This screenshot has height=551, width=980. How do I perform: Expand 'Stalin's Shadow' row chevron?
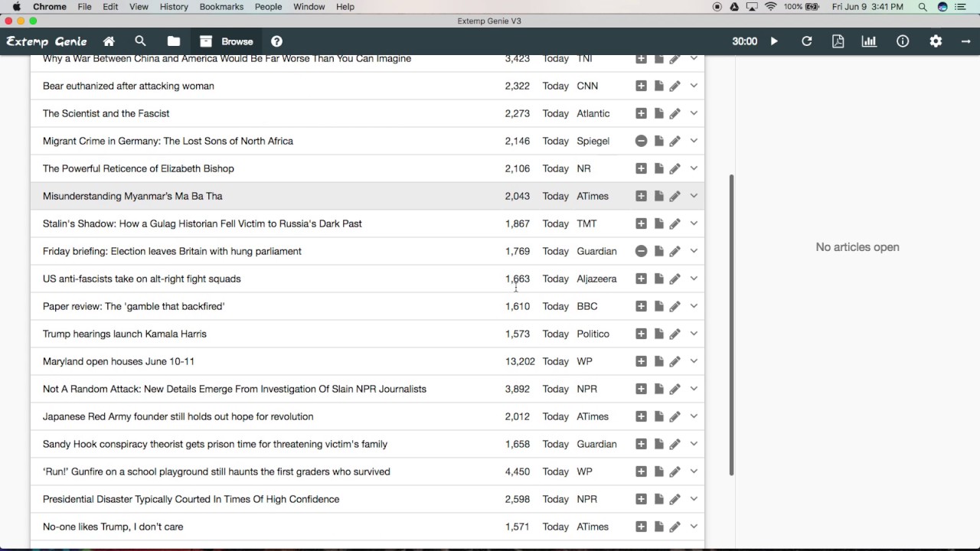pos(694,223)
